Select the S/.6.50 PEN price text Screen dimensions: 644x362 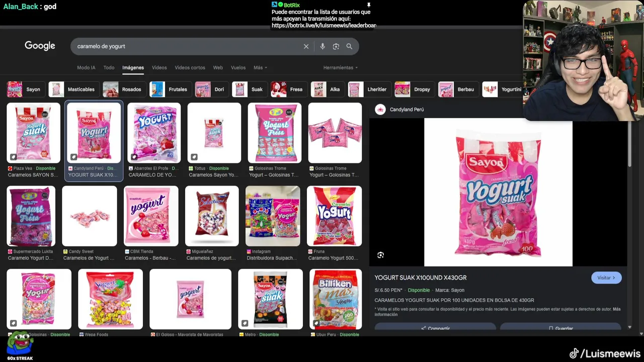[x=388, y=290]
